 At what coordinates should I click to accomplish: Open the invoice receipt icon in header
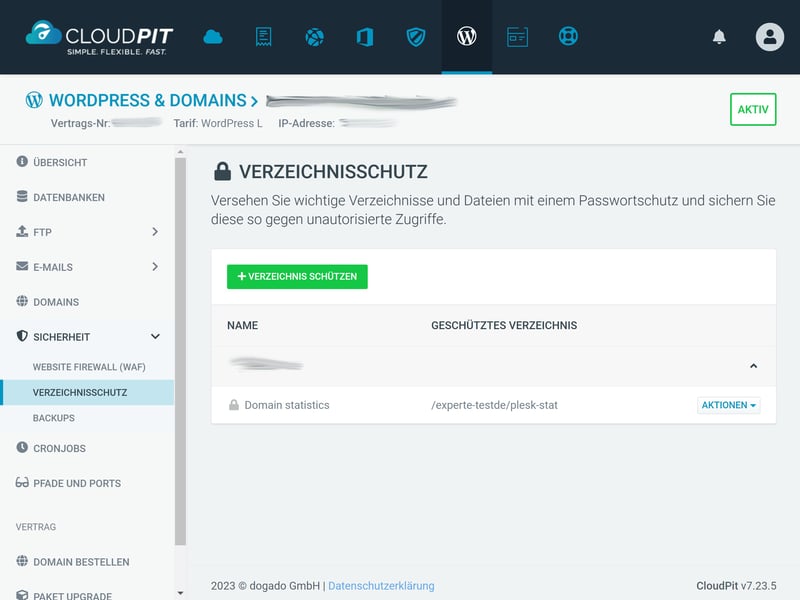click(263, 37)
